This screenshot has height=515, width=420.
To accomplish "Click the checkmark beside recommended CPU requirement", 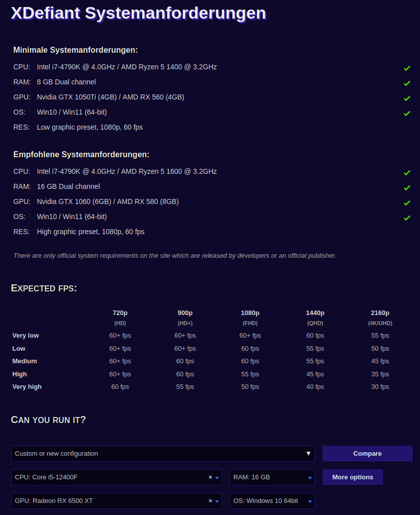I will [407, 172].
